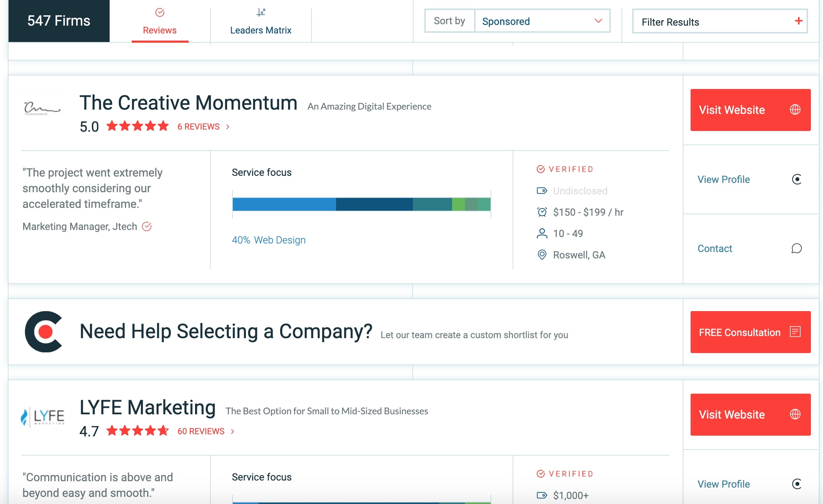Image resolution: width=823 pixels, height=504 pixels.
Task: Select the dark navy service focus bar segment
Action: 374,204
